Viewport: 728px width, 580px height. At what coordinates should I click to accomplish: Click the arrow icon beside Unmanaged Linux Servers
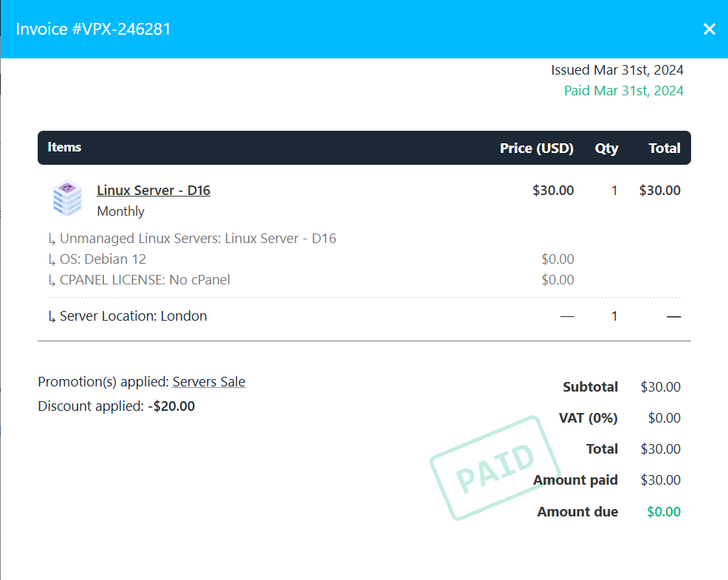(52, 239)
